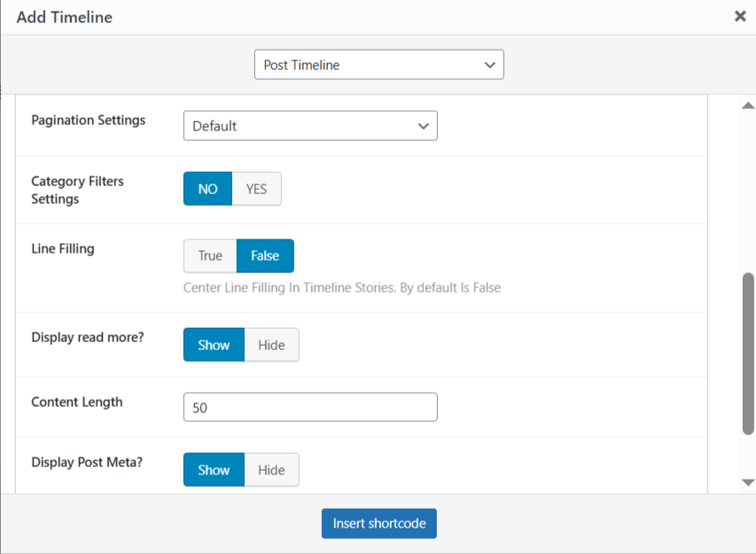The width and height of the screenshot is (756, 554).
Task: Close the Add Timeline dialog
Action: [740, 16]
